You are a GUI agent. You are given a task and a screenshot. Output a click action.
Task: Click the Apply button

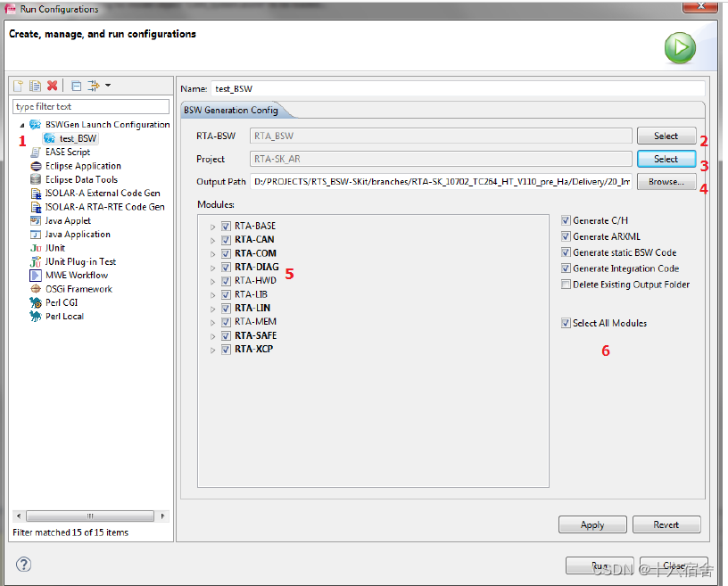592,524
